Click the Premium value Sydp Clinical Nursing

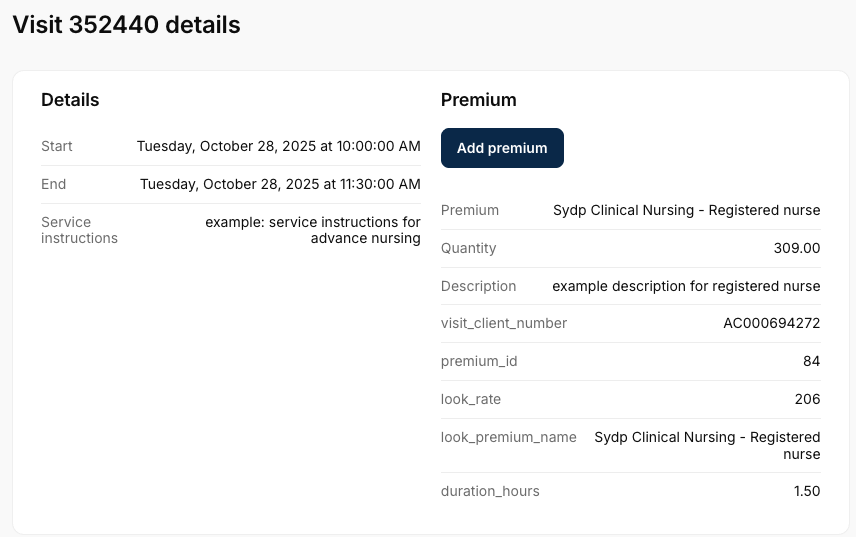(686, 210)
